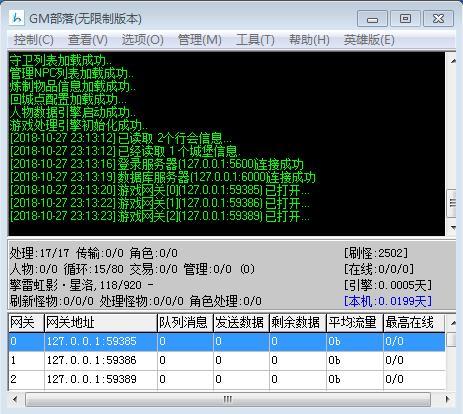Click gateway number 2 cell
463x414 pixels.
click(x=26, y=379)
